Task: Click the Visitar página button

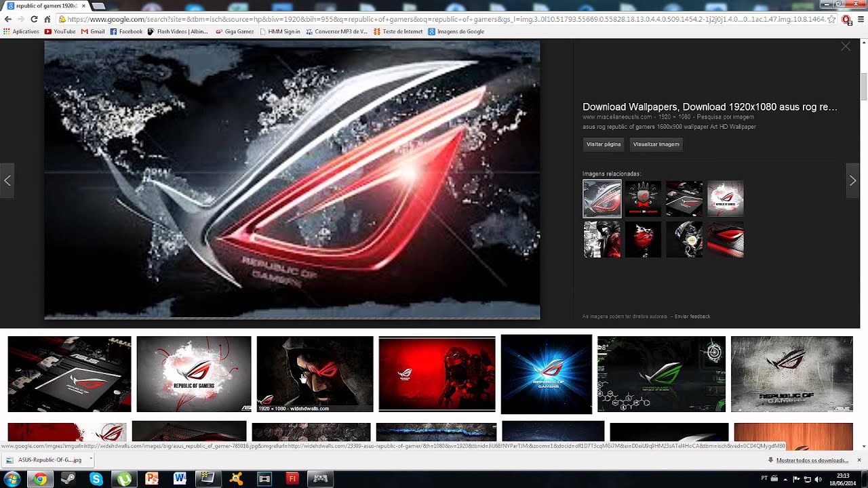Action: pos(604,144)
